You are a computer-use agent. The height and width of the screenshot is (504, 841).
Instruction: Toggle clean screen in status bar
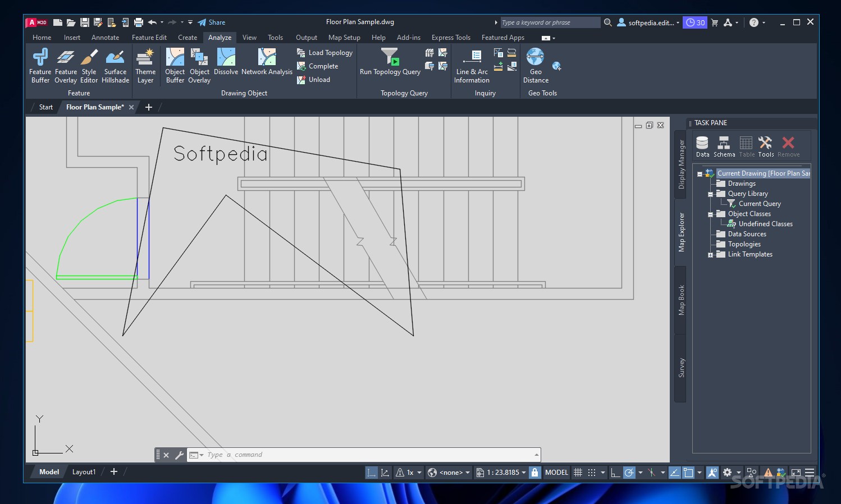point(796,473)
